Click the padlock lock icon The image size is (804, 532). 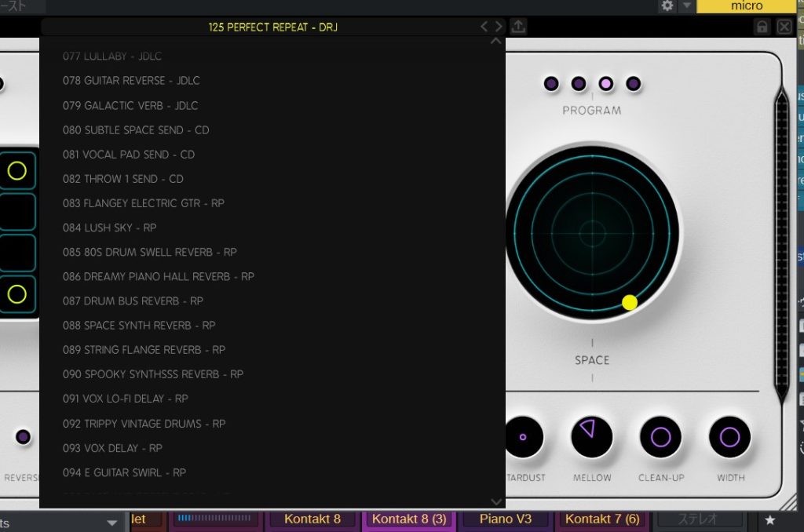tap(762, 27)
